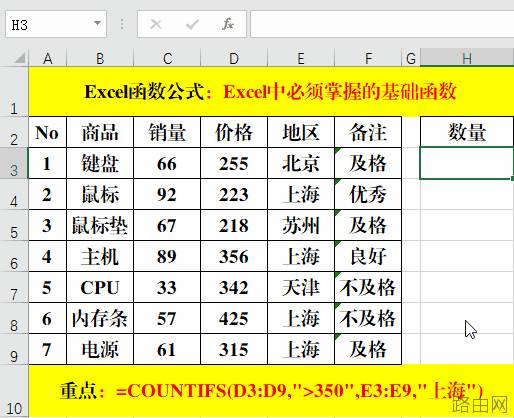Open the insert function fx icon
Image resolution: width=514 pixels, height=418 pixels.
click(x=228, y=24)
